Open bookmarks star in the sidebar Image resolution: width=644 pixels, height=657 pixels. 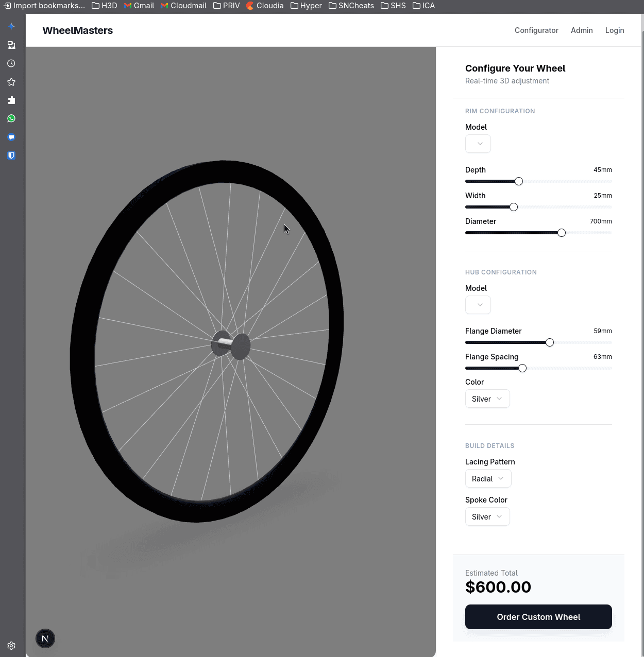[11, 82]
